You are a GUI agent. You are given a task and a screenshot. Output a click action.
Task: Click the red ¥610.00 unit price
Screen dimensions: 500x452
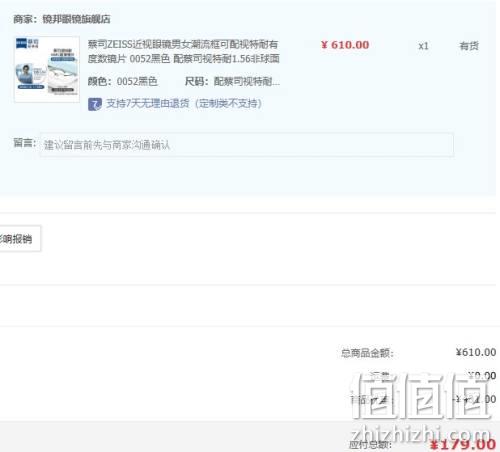click(x=345, y=45)
